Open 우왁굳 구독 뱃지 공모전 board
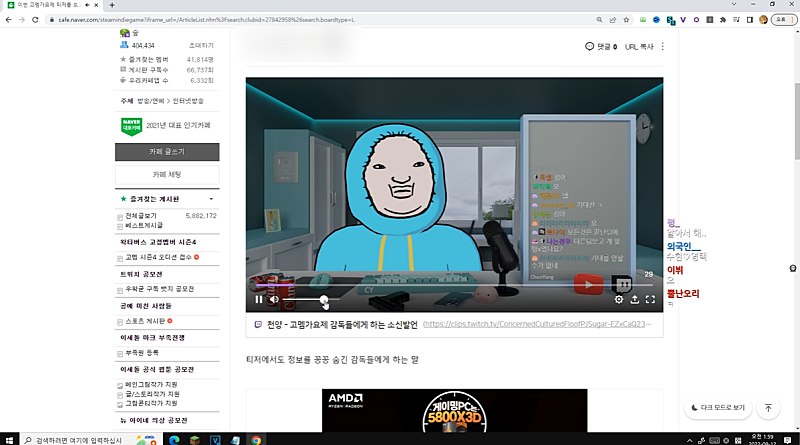The height and width of the screenshot is (445, 800). tap(160, 289)
